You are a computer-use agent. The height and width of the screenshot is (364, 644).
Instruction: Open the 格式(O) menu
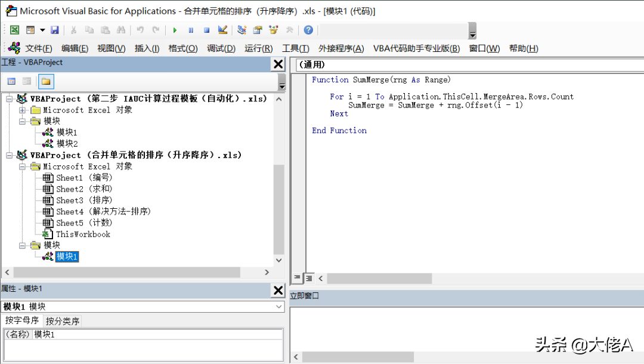coord(183,48)
